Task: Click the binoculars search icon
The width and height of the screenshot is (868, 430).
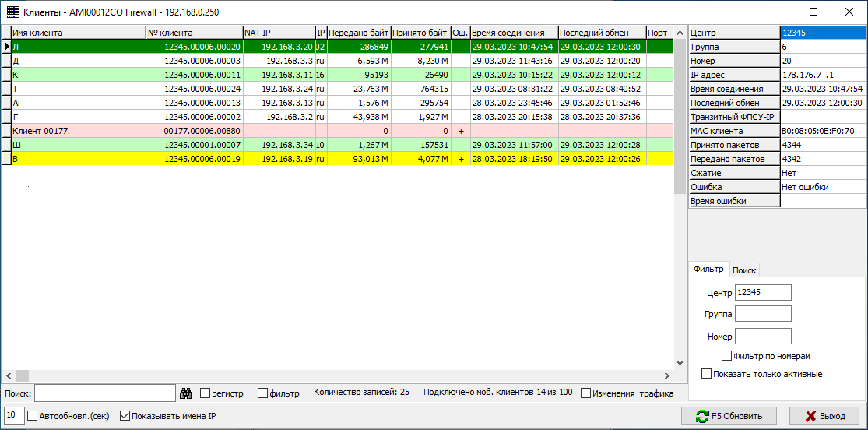Action: tap(186, 393)
